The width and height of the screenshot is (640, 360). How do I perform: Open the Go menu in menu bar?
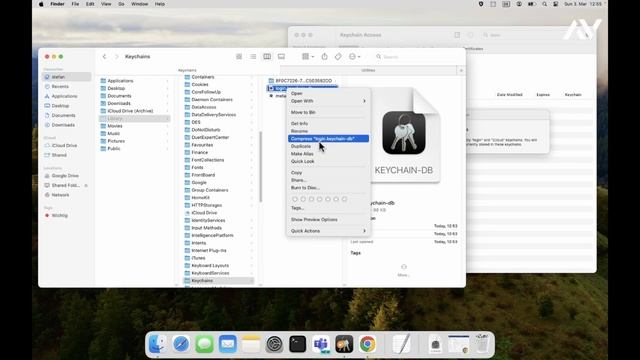(x=121, y=4)
